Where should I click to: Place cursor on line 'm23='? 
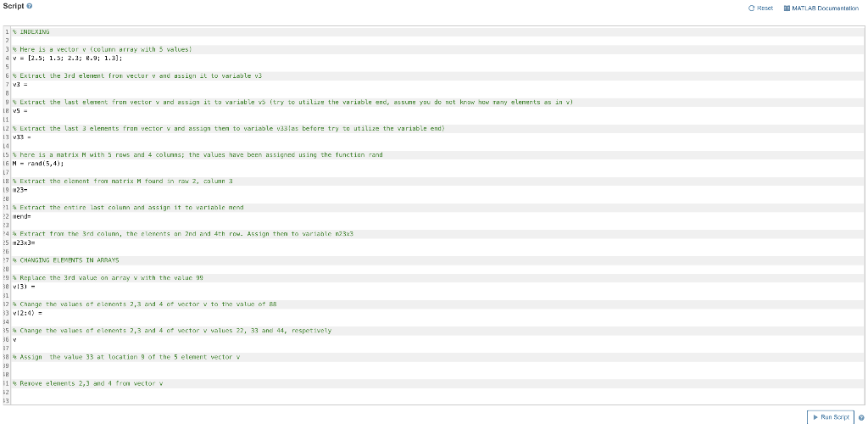(x=20, y=190)
